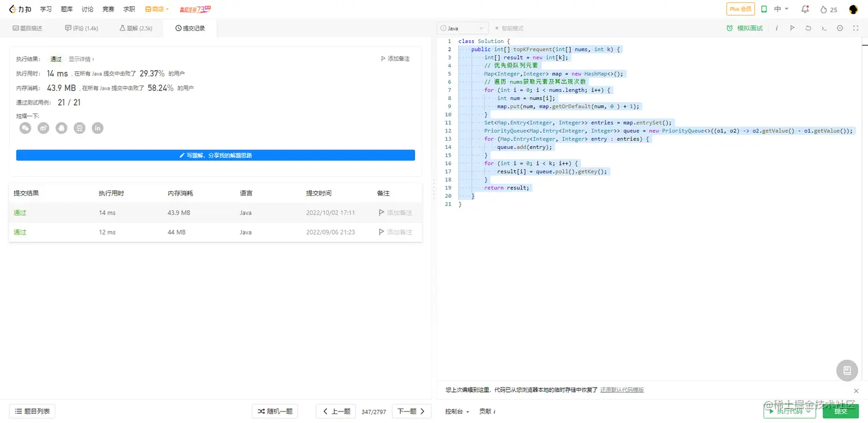Open the editor info i icon
This screenshot has width=868, height=423.
(x=777, y=28)
